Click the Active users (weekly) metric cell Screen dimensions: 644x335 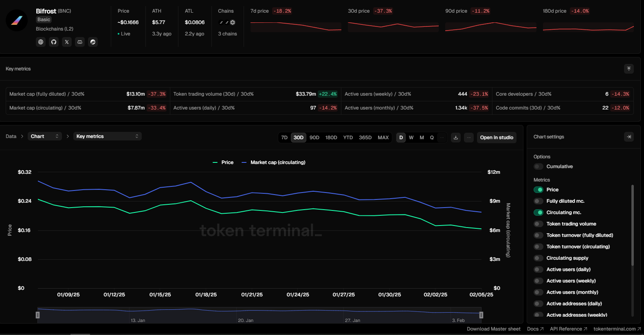(x=416, y=94)
